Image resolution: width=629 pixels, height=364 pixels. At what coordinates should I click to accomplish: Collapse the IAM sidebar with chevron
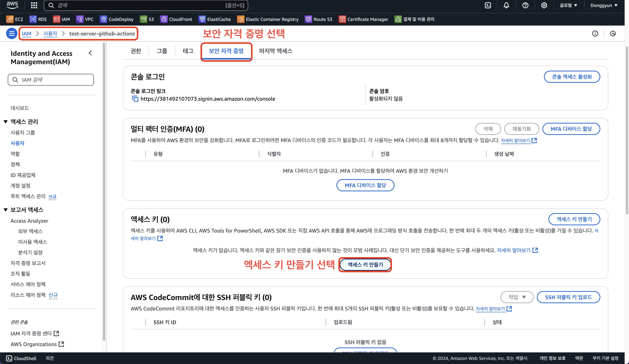(x=90, y=53)
